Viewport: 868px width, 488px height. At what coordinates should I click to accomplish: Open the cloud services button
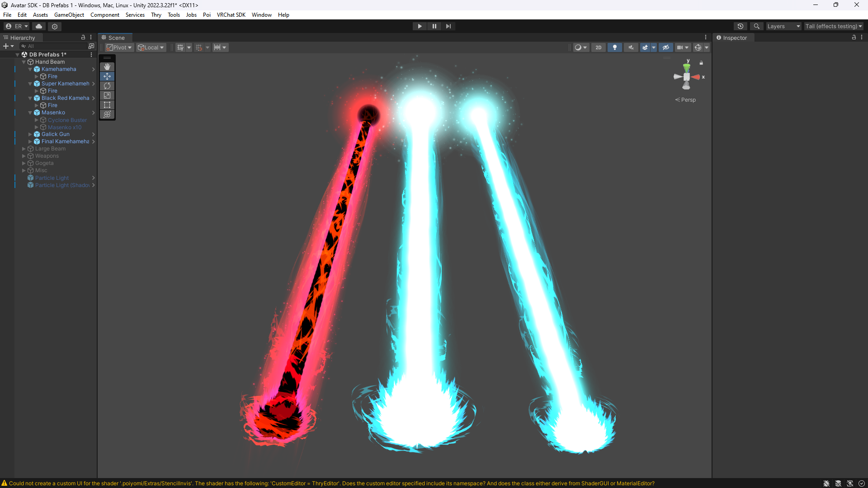tap(39, 26)
